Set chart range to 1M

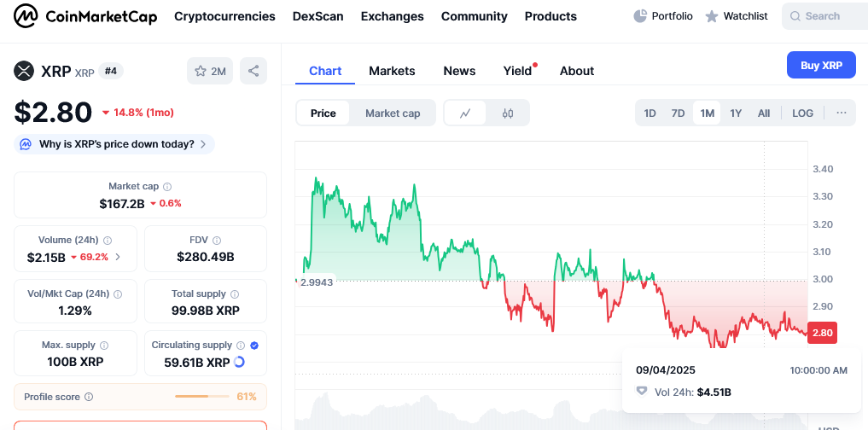tap(707, 113)
